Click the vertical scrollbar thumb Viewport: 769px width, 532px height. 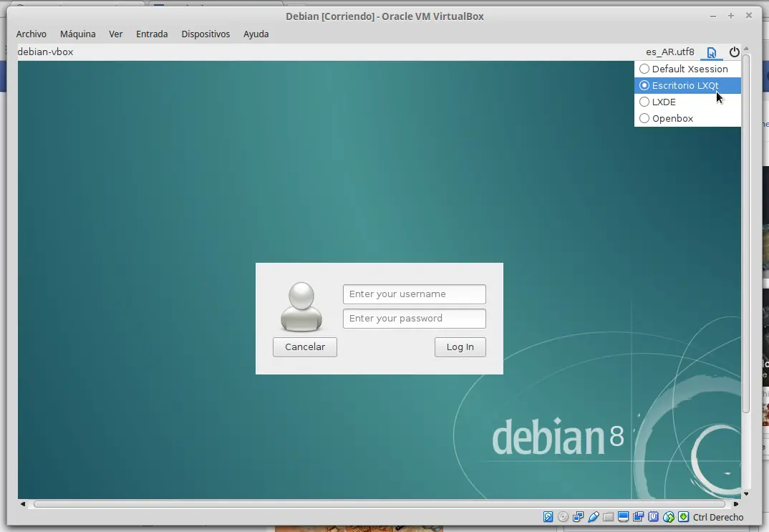click(x=746, y=233)
